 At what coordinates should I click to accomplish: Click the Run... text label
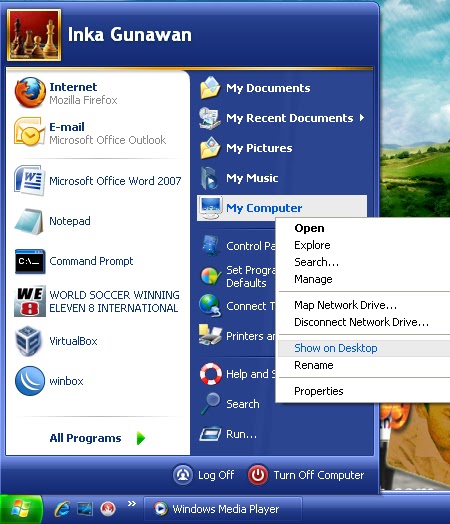[242, 434]
